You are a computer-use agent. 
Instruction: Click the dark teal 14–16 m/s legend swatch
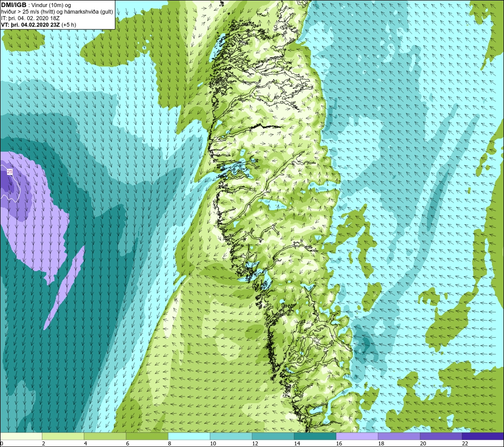pyautogui.click(x=315, y=436)
